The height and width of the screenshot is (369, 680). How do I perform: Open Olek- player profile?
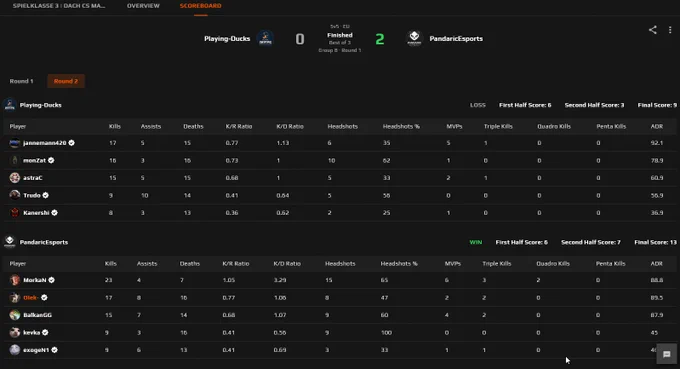[x=30, y=297]
